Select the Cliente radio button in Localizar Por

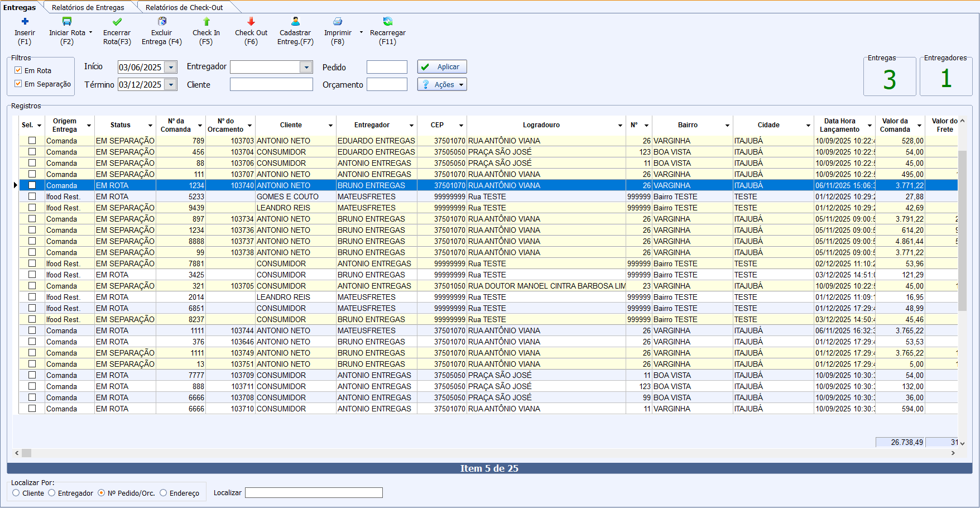(16, 493)
